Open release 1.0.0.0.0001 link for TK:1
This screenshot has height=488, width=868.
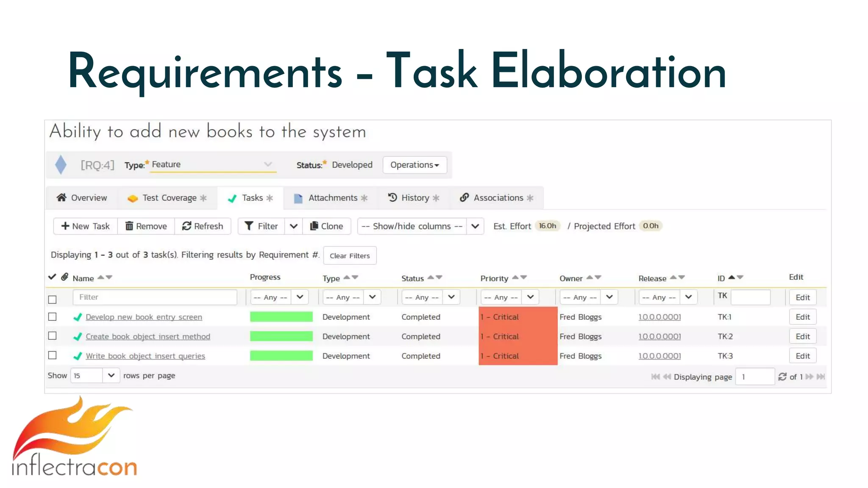[659, 317]
